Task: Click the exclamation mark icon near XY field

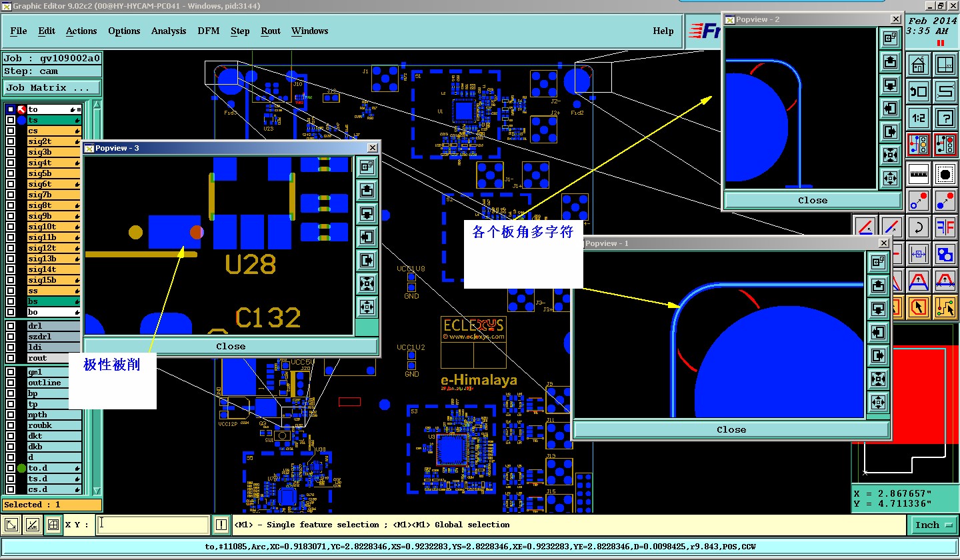Action: [x=221, y=525]
